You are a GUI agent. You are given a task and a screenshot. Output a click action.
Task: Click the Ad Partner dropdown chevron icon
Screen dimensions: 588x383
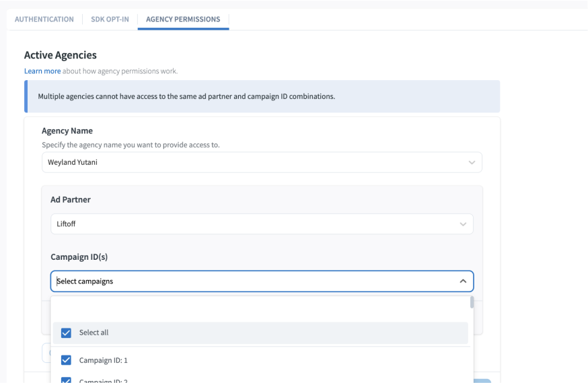[x=463, y=224]
